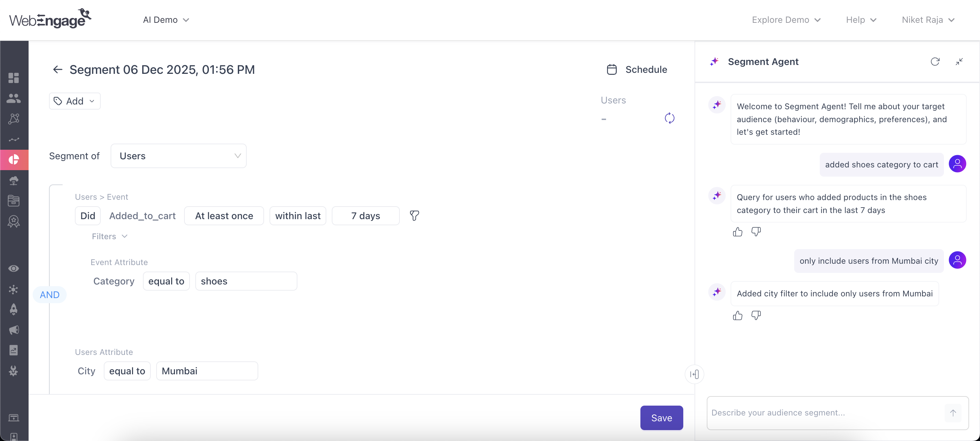
Task: Click the send arrow in agent chat
Action: (x=953, y=413)
